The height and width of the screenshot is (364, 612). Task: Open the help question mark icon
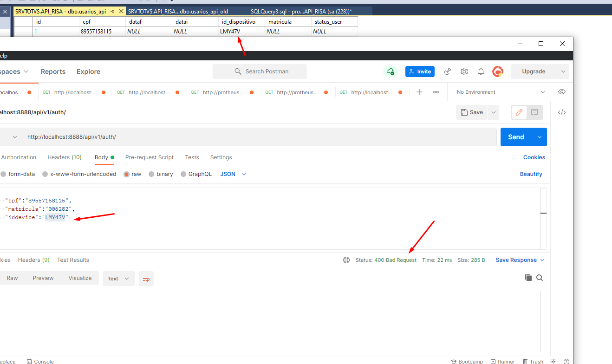coord(566,361)
